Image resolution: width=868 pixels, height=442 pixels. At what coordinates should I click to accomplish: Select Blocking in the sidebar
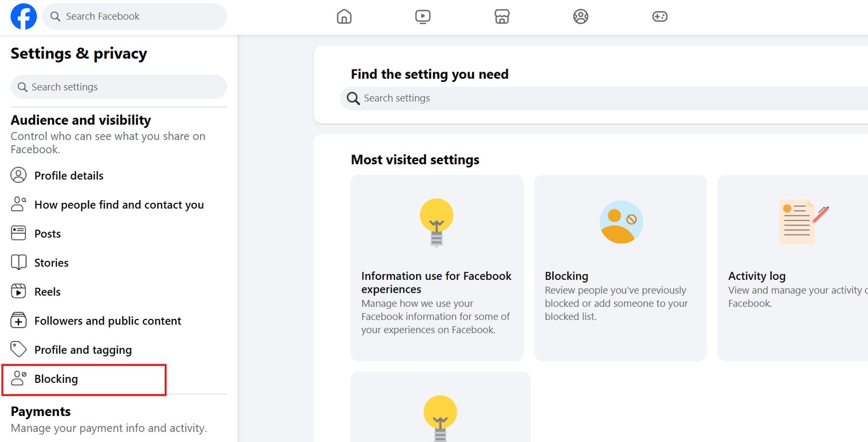(56, 379)
